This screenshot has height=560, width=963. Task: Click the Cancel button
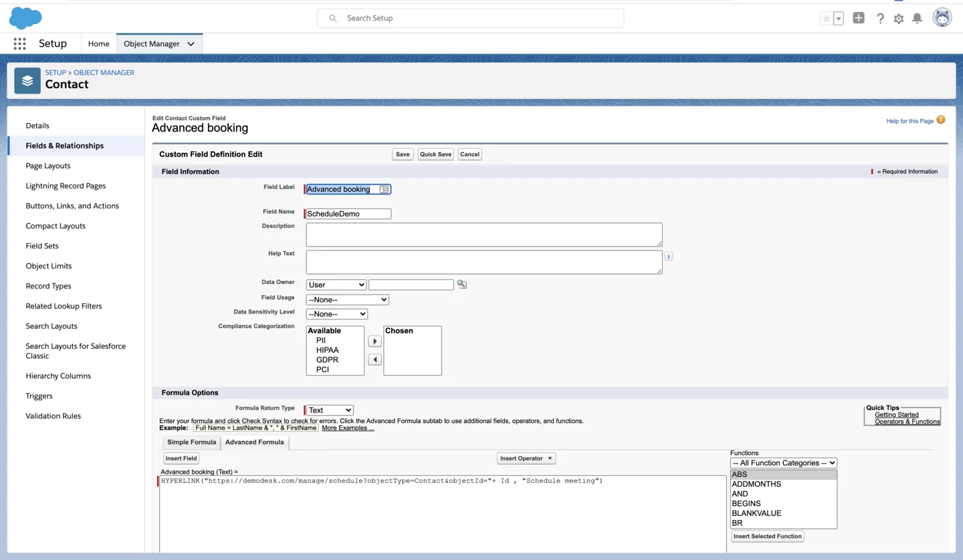tap(469, 154)
